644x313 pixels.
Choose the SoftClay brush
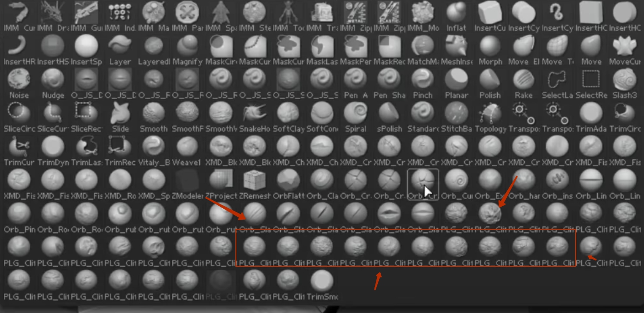288,117
